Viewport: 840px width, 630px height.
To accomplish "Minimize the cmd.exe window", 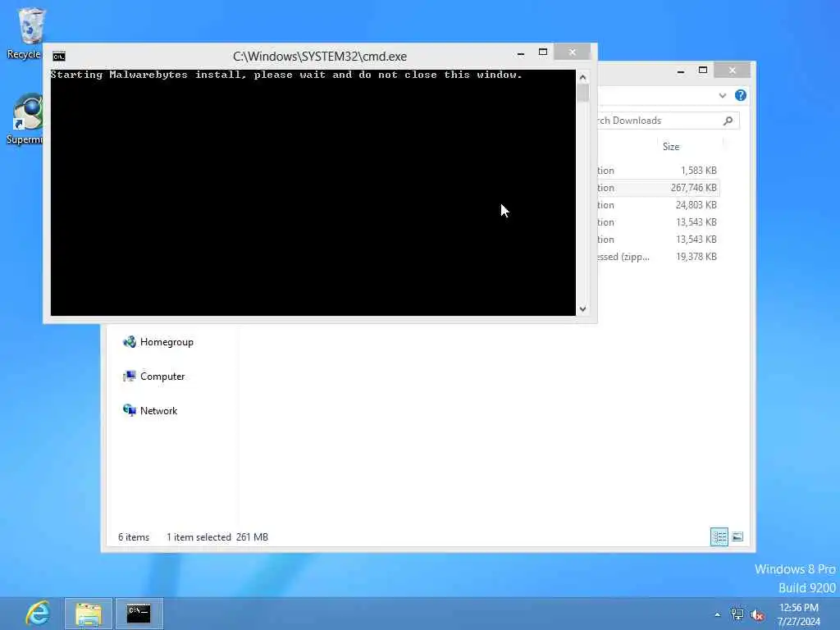I will pos(521,52).
